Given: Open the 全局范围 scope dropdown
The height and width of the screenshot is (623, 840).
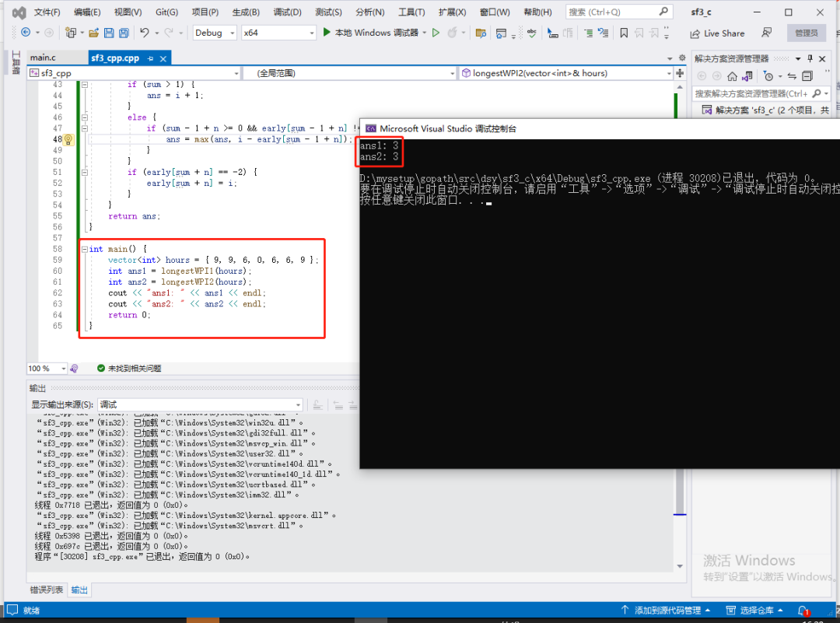Looking at the screenshot, I should pyautogui.click(x=350, y=73).
